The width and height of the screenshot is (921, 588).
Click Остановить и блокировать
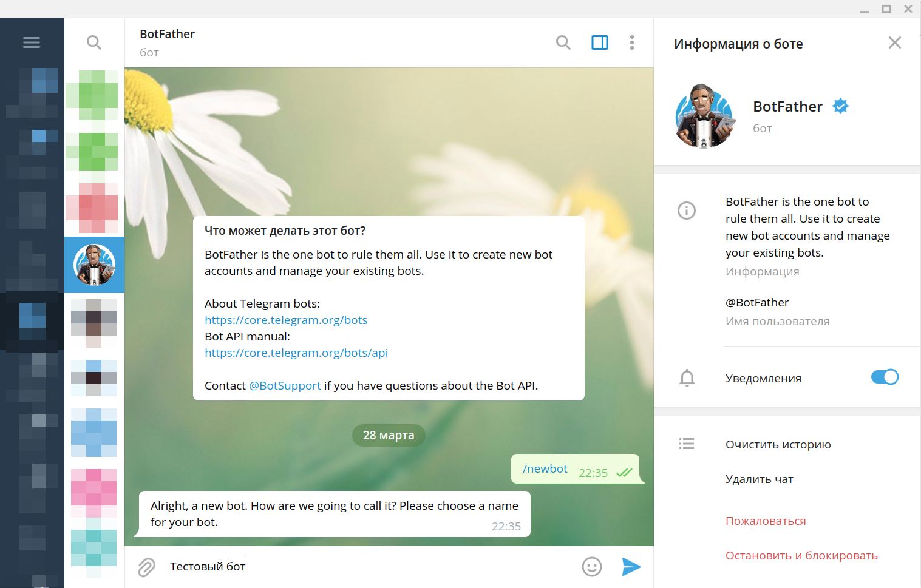coord(801,556)
